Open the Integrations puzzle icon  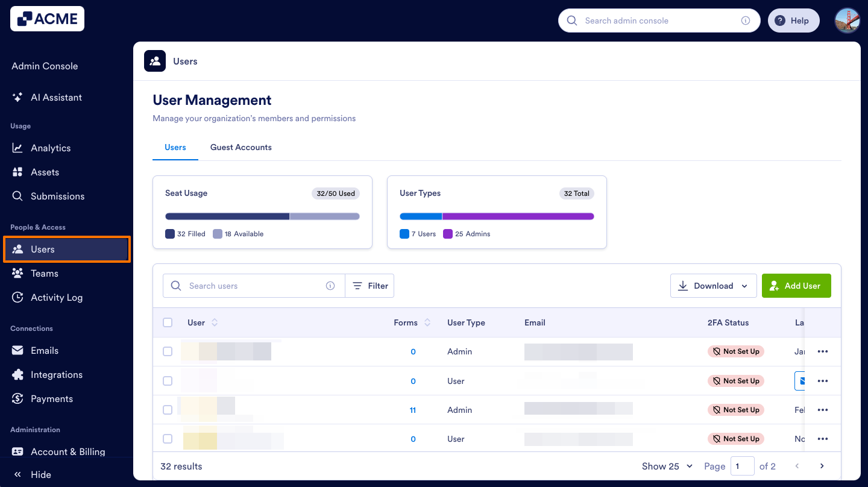(18, 374)
